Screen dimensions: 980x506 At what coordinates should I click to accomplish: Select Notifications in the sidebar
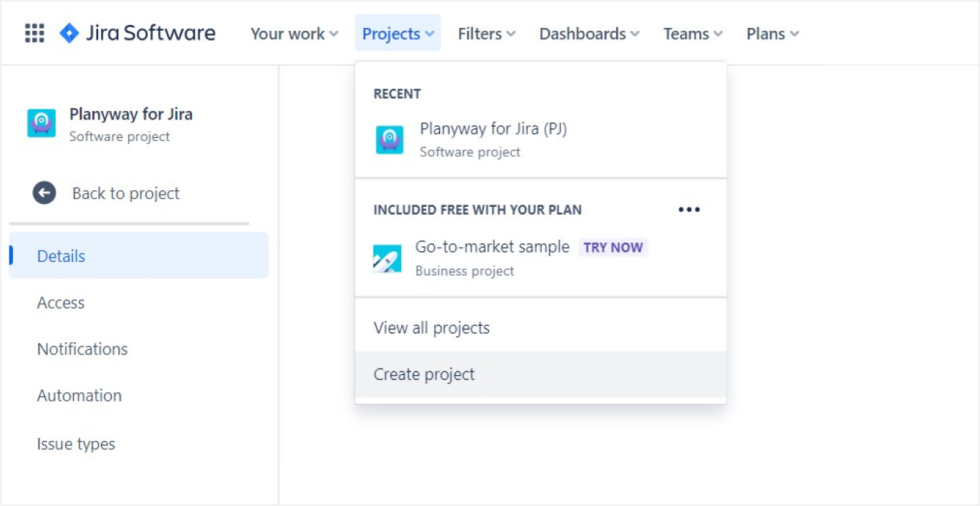click(82, 349)
